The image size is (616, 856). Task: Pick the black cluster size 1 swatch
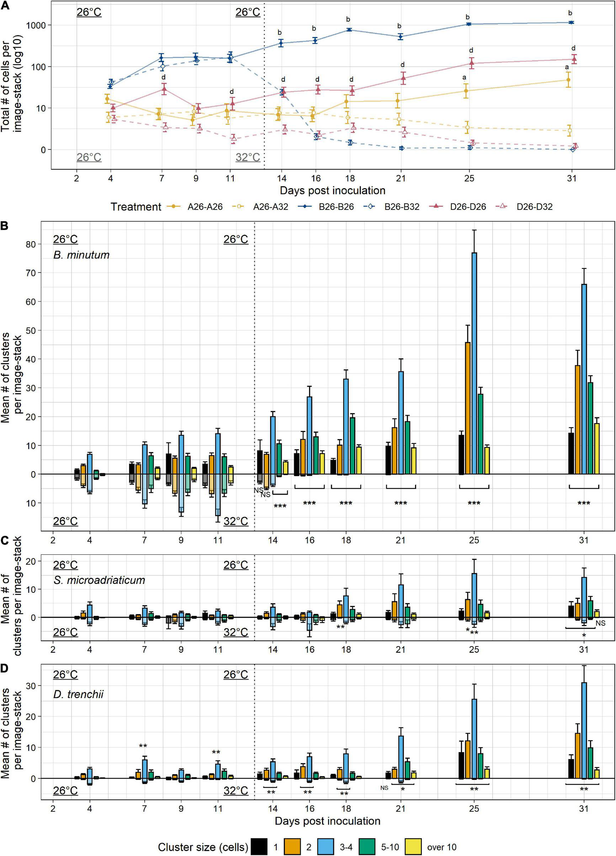pyautogui.click(x=259, y=846)
